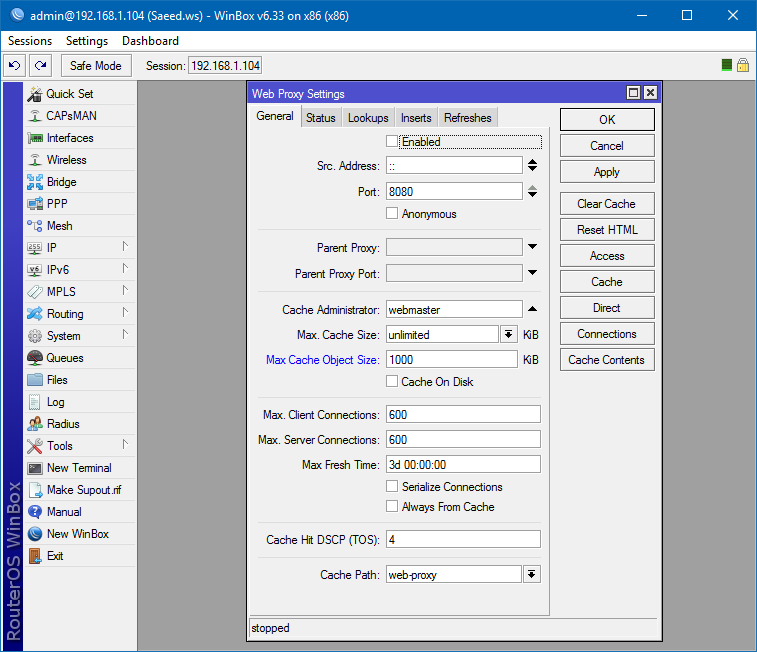Viewport: 757px width, 652px height.
Task: Open the Mesh icon
Action: (35, 226)
